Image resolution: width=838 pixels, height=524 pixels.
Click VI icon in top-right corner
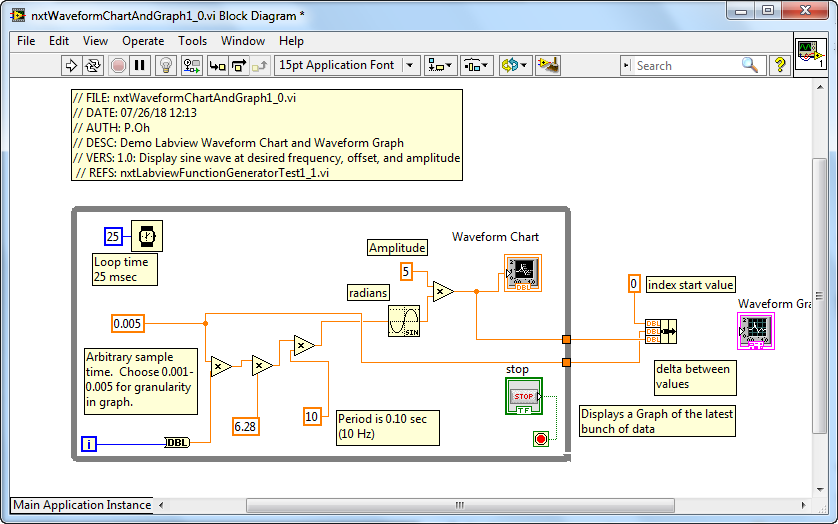811,54
